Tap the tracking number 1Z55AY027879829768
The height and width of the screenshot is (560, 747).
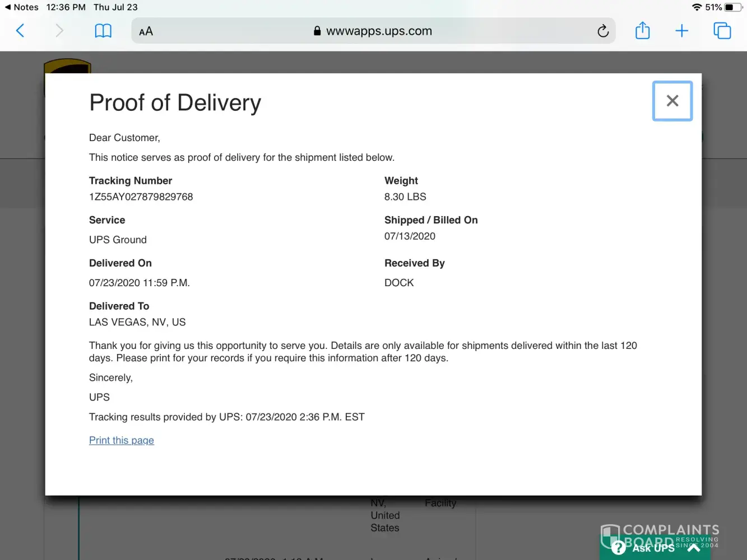(141, 197)
